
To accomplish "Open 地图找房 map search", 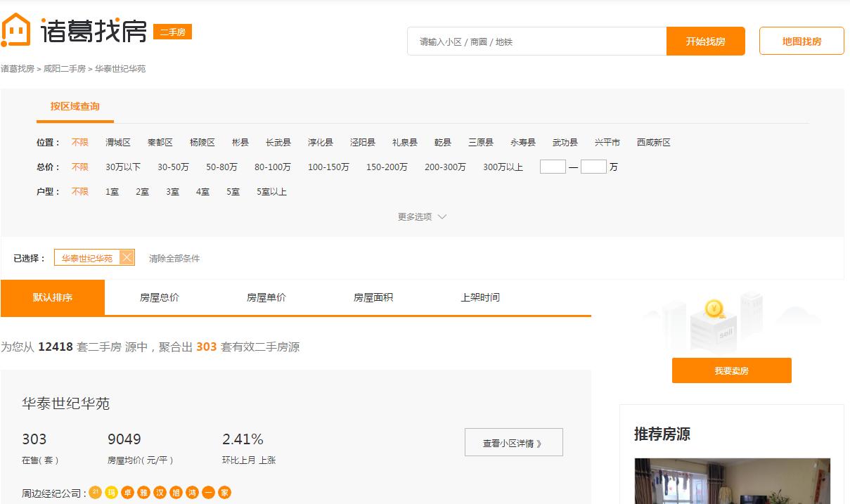I will point(801,40).
